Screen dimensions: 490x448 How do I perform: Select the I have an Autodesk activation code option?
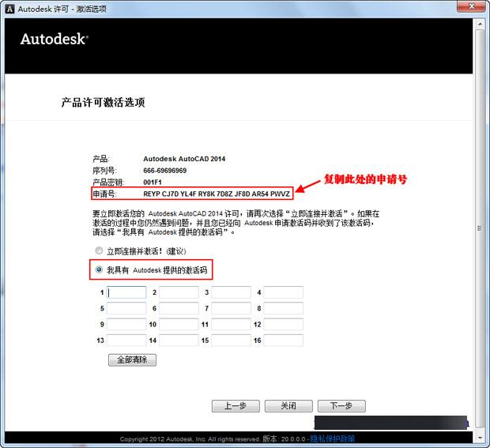(99, 269)
